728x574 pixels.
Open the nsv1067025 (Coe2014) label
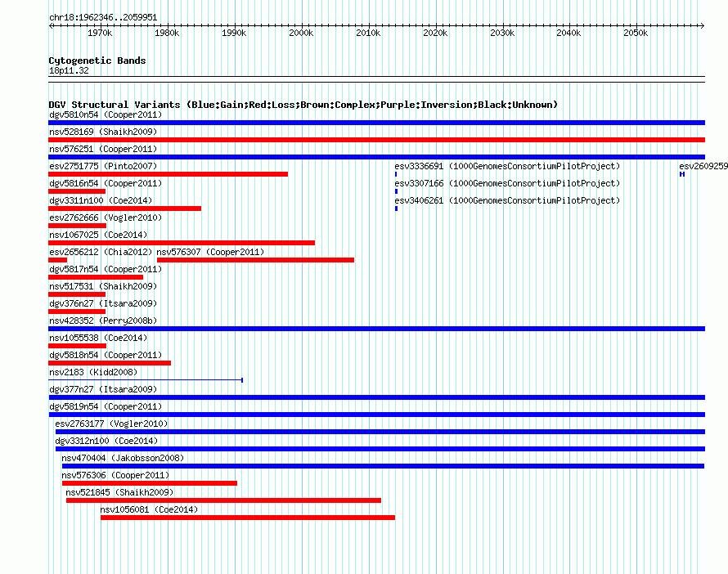tap(98, 235)
